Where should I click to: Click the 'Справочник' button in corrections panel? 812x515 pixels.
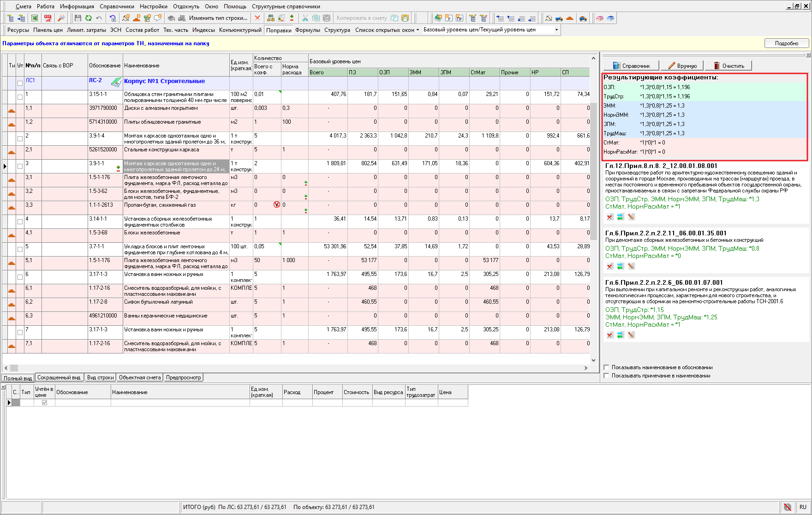pos(631,66)
